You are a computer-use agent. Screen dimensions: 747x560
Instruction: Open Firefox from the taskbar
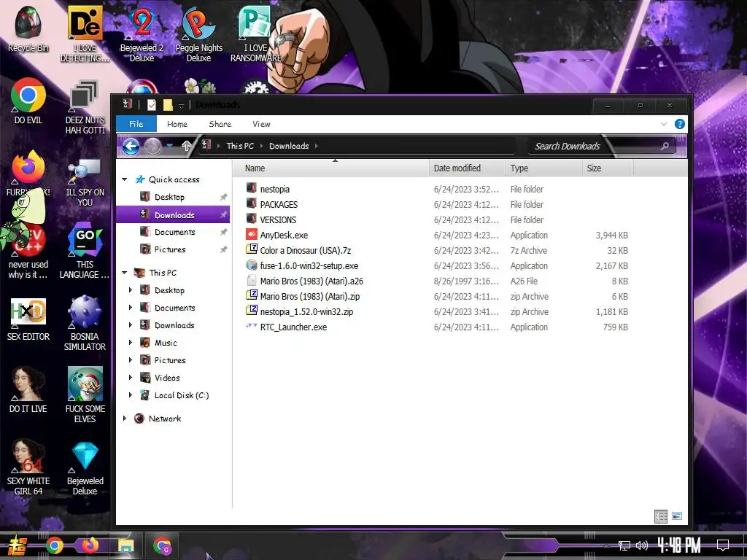point(90,545)
